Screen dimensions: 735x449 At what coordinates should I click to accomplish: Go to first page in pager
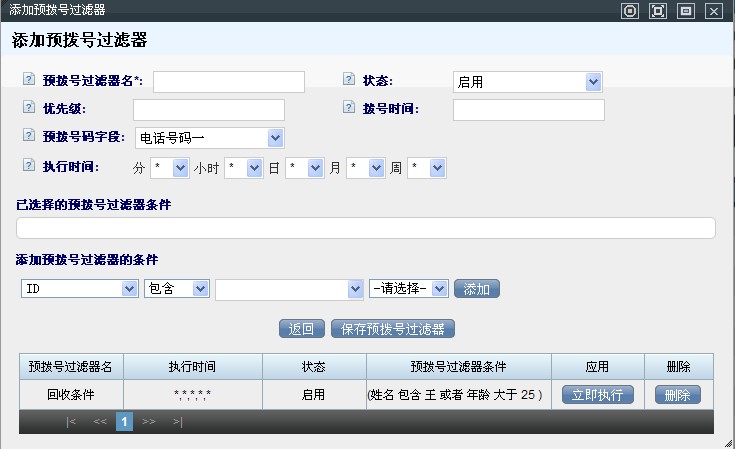pos(71,422)
